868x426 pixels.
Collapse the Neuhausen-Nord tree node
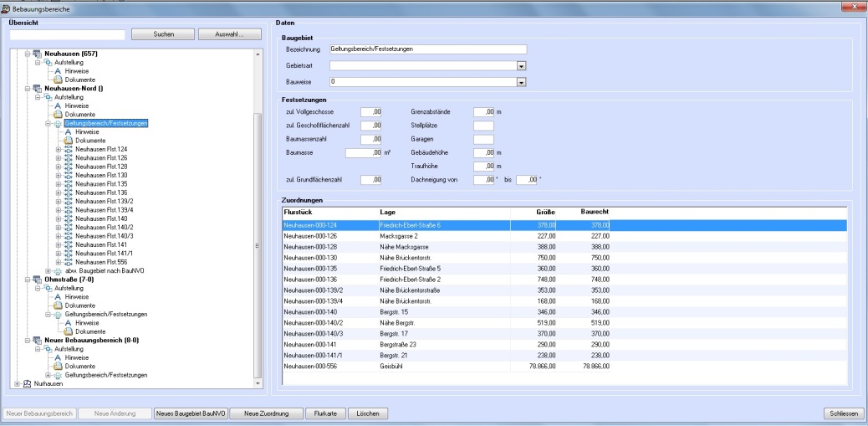(x=28, y=89)
